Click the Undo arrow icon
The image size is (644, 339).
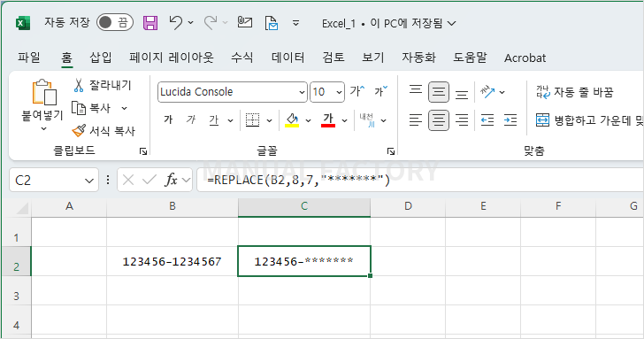(x=176, y=23)
